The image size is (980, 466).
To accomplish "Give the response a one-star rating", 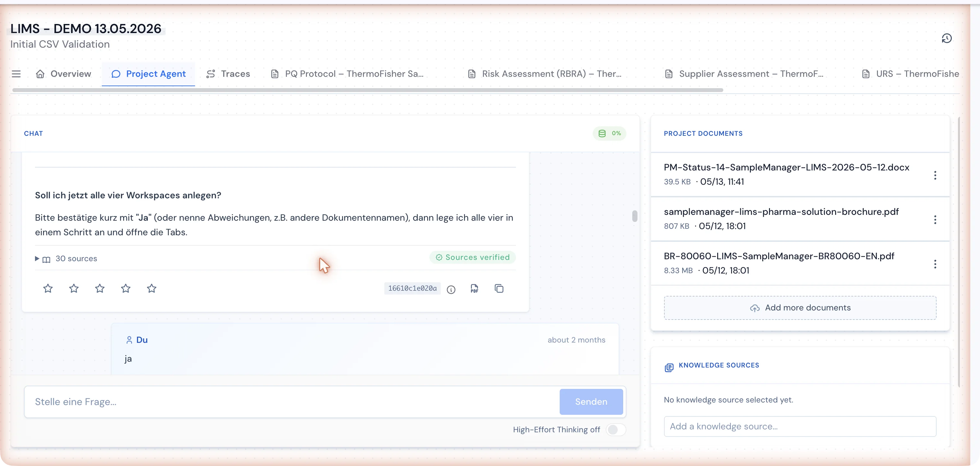I will pyautogui.click(x=48, y=289).
